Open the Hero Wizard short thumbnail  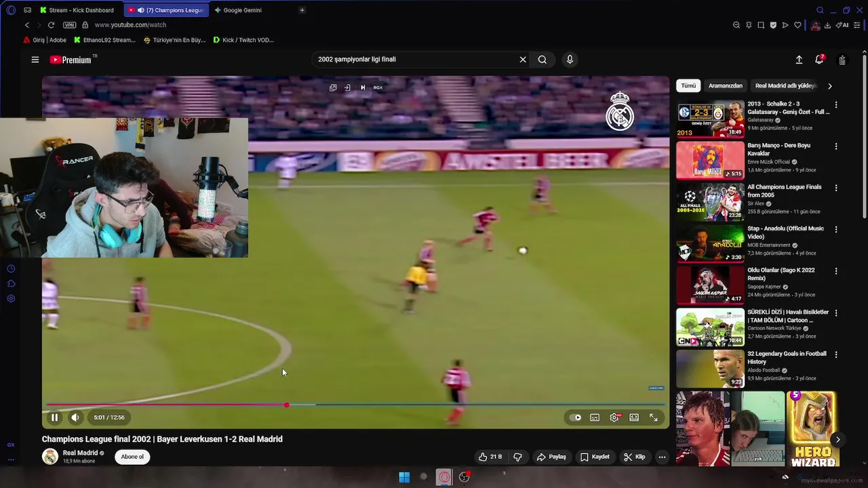813,428
